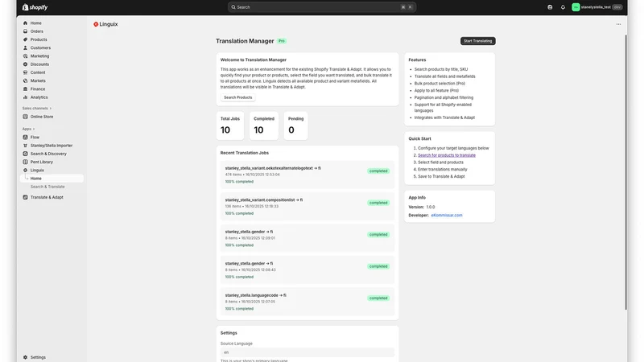
Task: Click the Linguix app icon in sidebar
Action: 25,170
